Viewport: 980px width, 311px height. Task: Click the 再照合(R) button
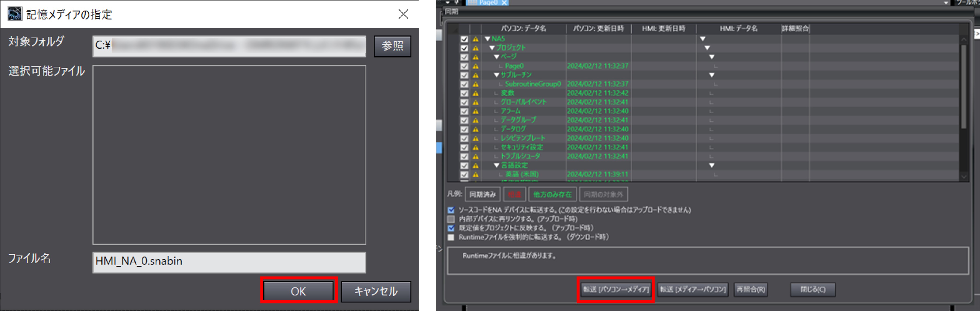point(751,289)
